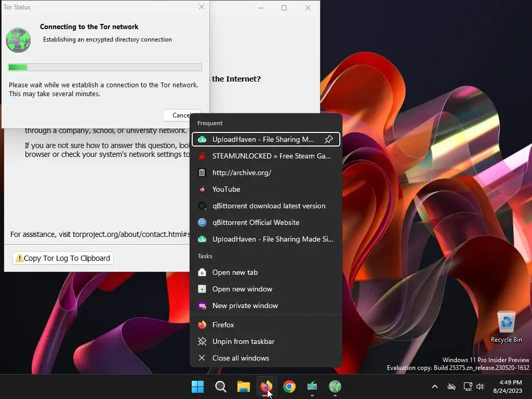
Task: Open qBittorrent download latest version entry
Action: 266,206
